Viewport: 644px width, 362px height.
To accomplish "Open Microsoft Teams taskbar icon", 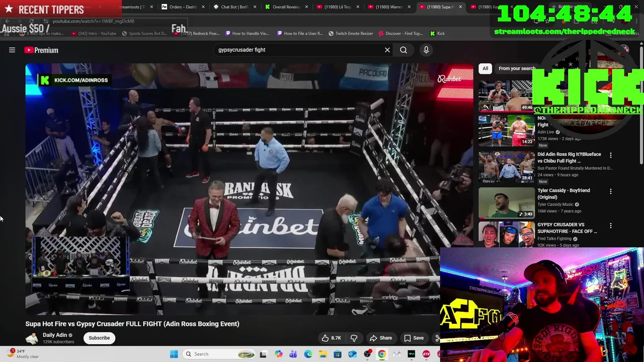I will [293, 354].
